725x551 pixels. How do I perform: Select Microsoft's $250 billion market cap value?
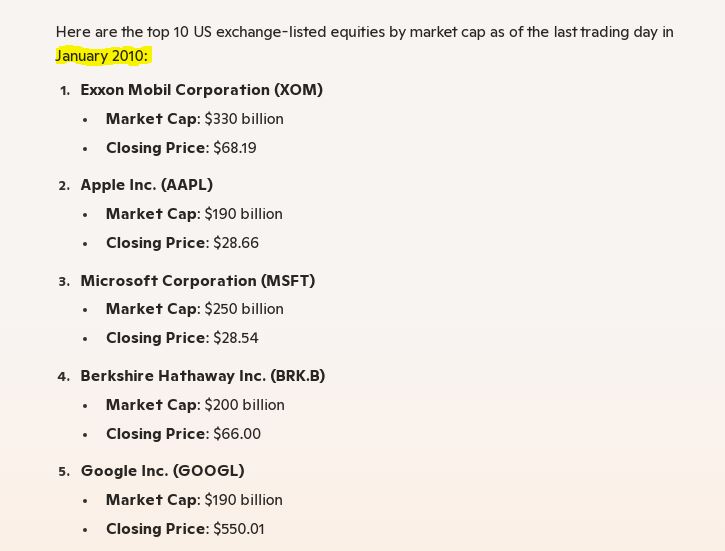244,309
